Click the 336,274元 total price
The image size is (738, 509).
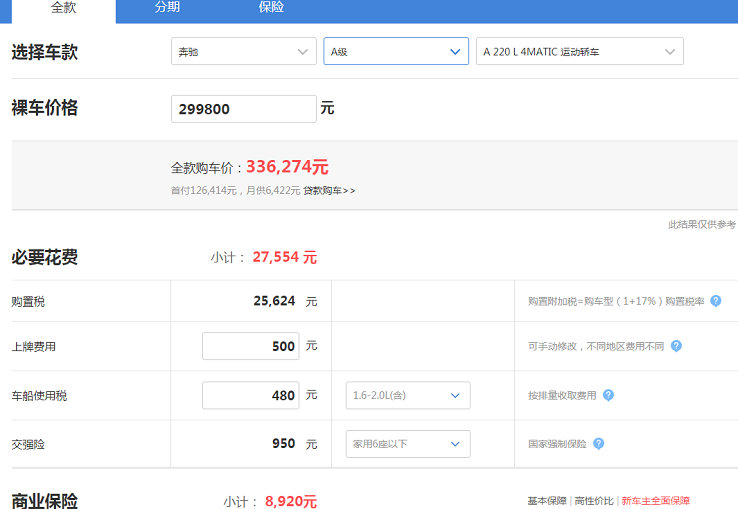click(x=287, y=167)
